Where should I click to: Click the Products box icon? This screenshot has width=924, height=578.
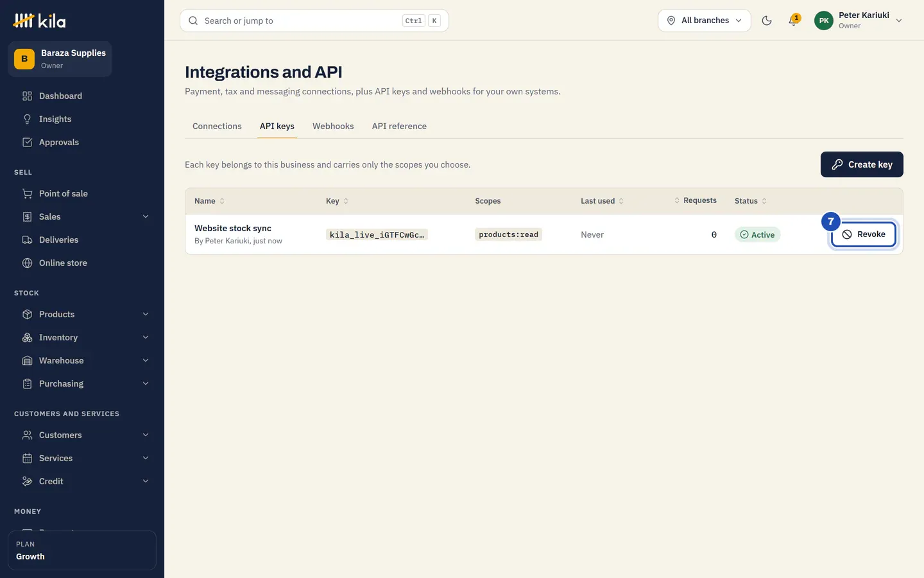click(x=27, y=314)
